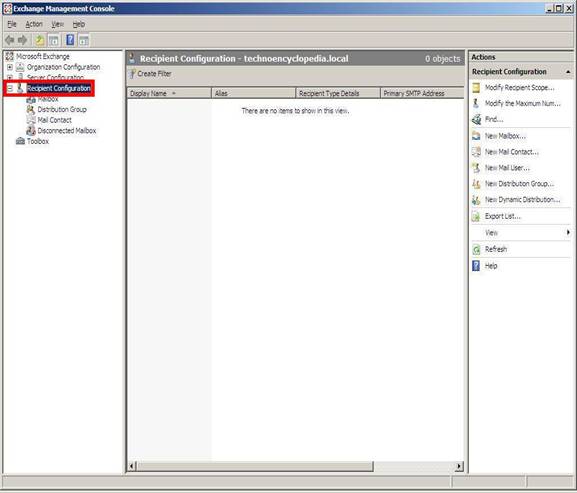Screen dimensions: 577x493
Task: Click the New Mailbox icon
Action: pos(476,136)
